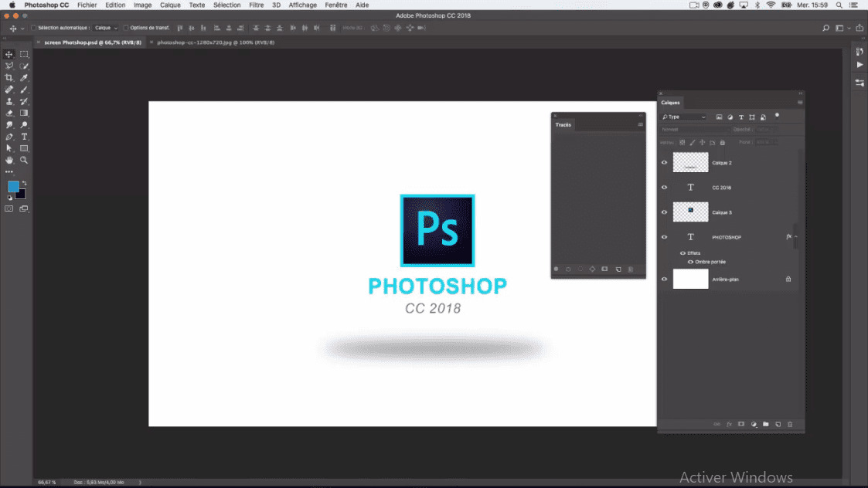Image resolution: width=868 pixels, height=488 pixels.
Task: Open the Apple menu
Action: 12,5
